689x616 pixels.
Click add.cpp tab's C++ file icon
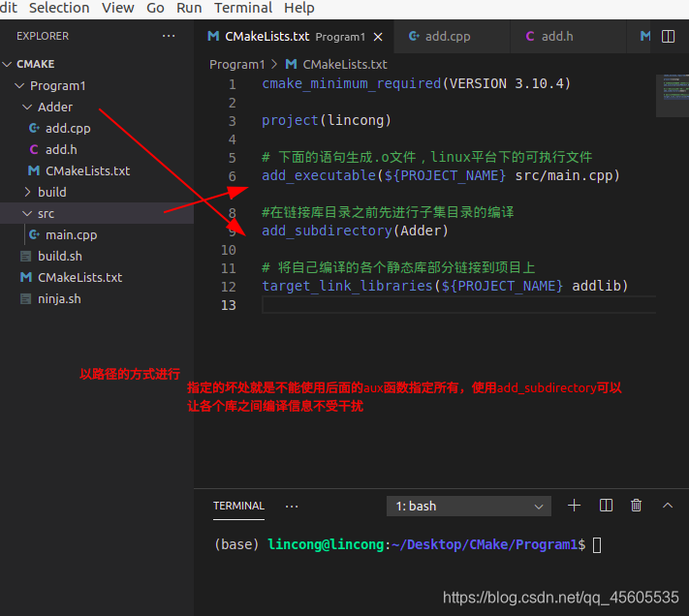point(414,36)
